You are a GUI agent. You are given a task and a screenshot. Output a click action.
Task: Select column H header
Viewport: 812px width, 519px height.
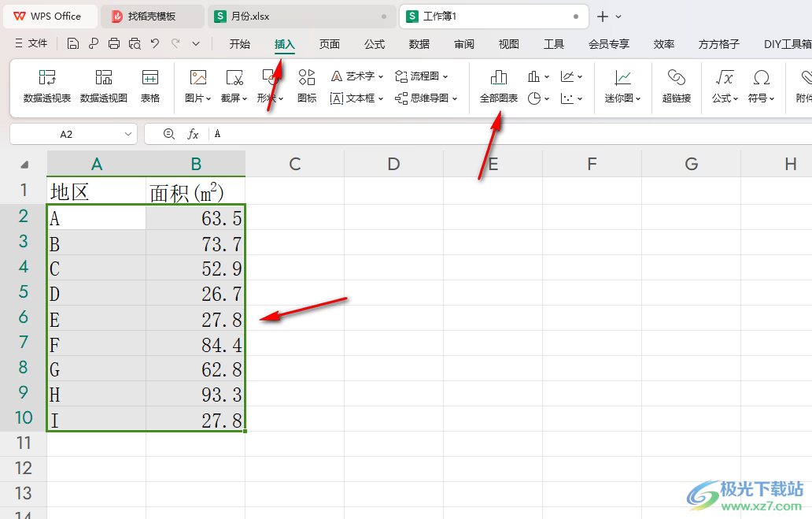click(x=777, y=165)
